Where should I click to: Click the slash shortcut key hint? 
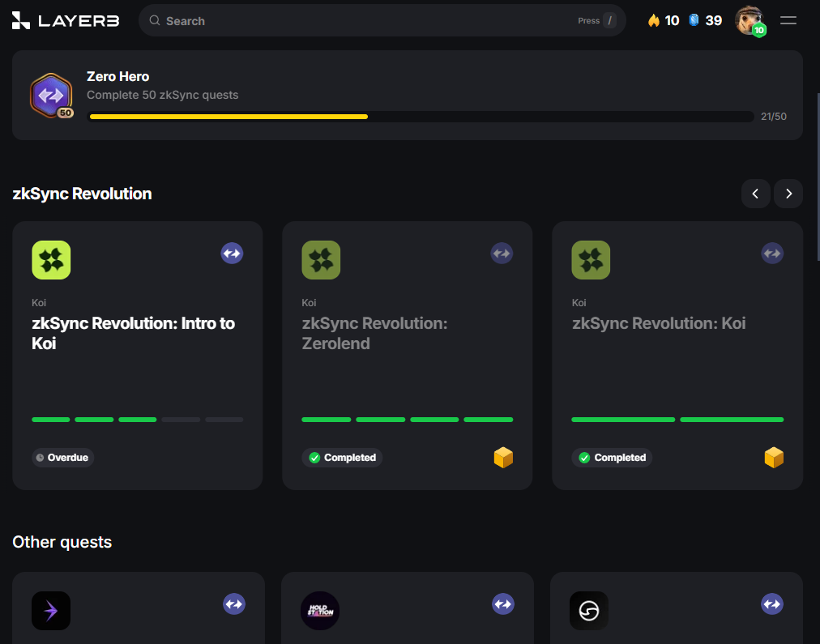[x=609, y=20]
